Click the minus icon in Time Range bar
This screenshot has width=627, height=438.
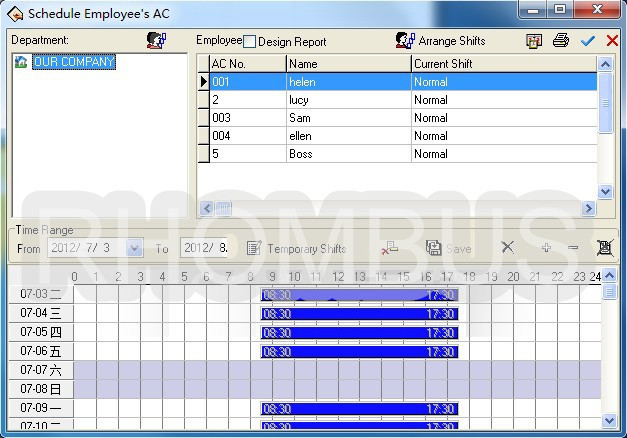(573, 248)
